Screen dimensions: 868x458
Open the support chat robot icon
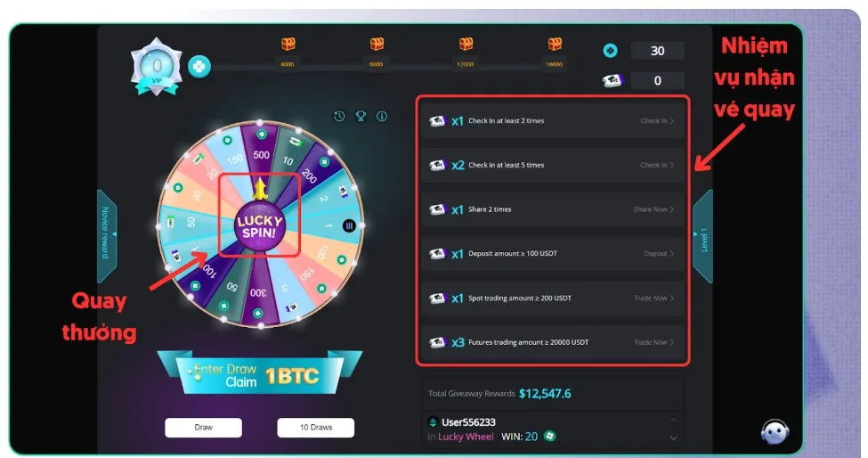pyautogui.click(x=775, y=431)
